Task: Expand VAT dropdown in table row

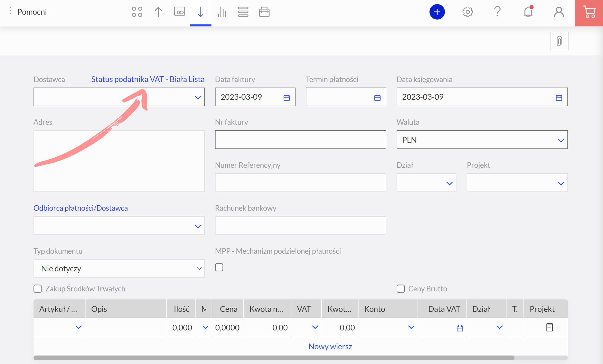Action: (315, 327)
